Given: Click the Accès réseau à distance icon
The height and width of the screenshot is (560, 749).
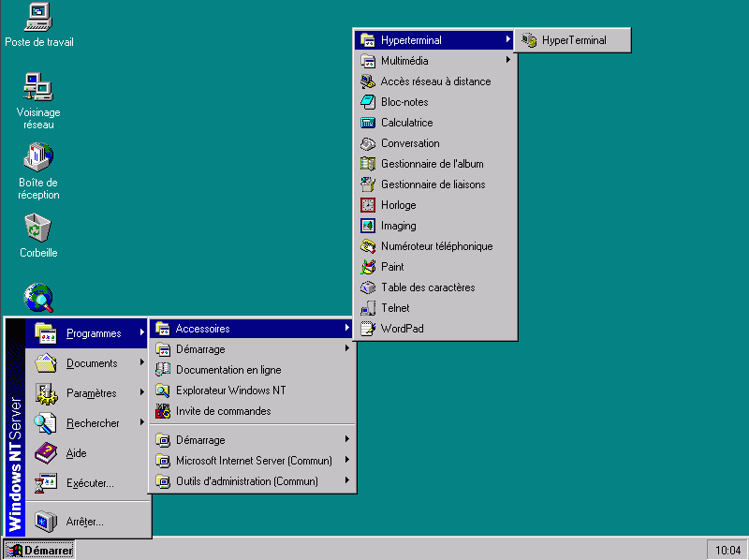Looking at the screenshot, I should 368,81.
